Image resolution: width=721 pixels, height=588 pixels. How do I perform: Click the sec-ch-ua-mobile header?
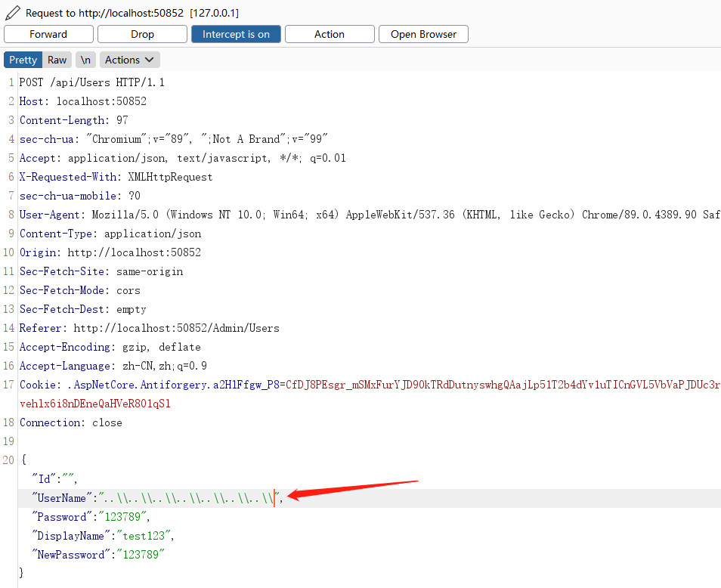tap(80, 196)
